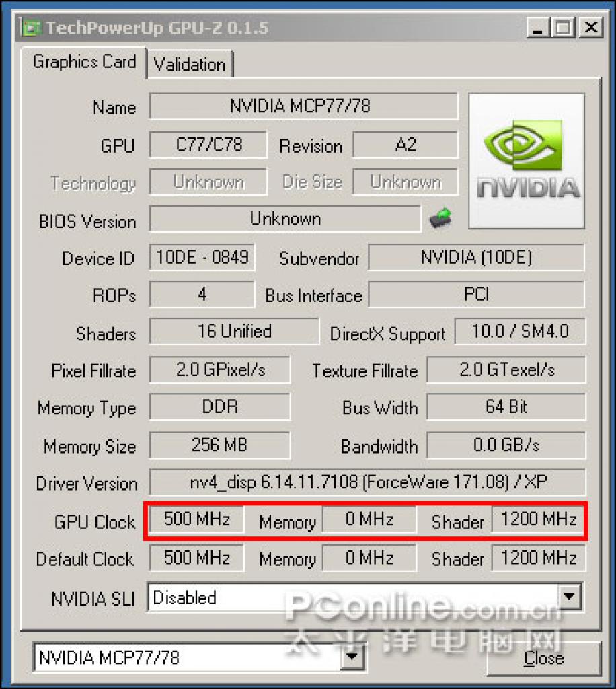Viewport: 616px width, 689px height.
Task: Click the Default Clock value 500 MHz
Action: coord(196,558)
